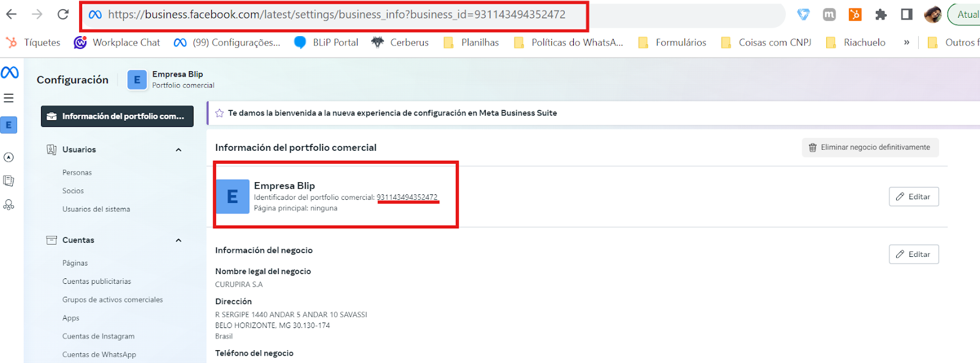Open the Chrome profile avatar
This screenshot has width=980, height=363.
pyautogui.click(x=933, y=15)
